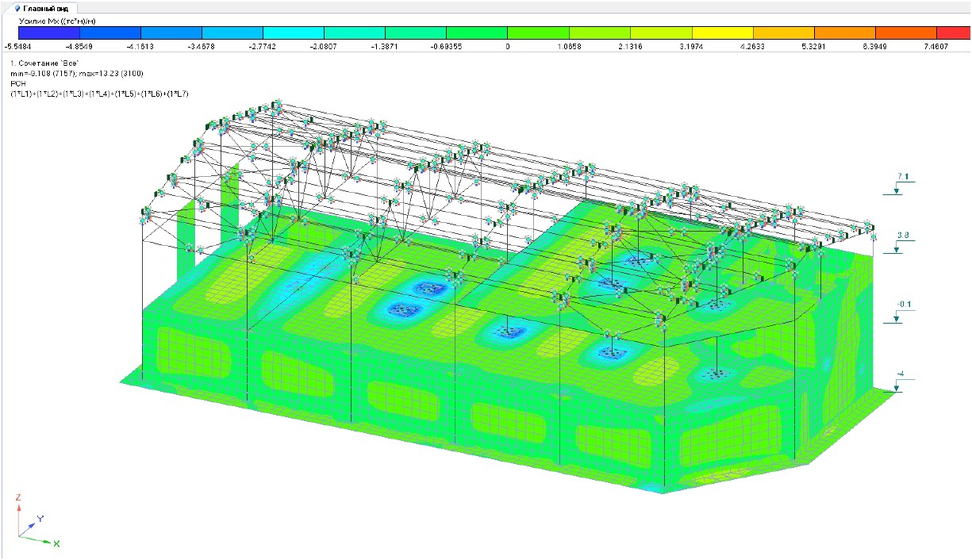
Task: Click the -0.1 elevation level marker
Action: [902, 304]
